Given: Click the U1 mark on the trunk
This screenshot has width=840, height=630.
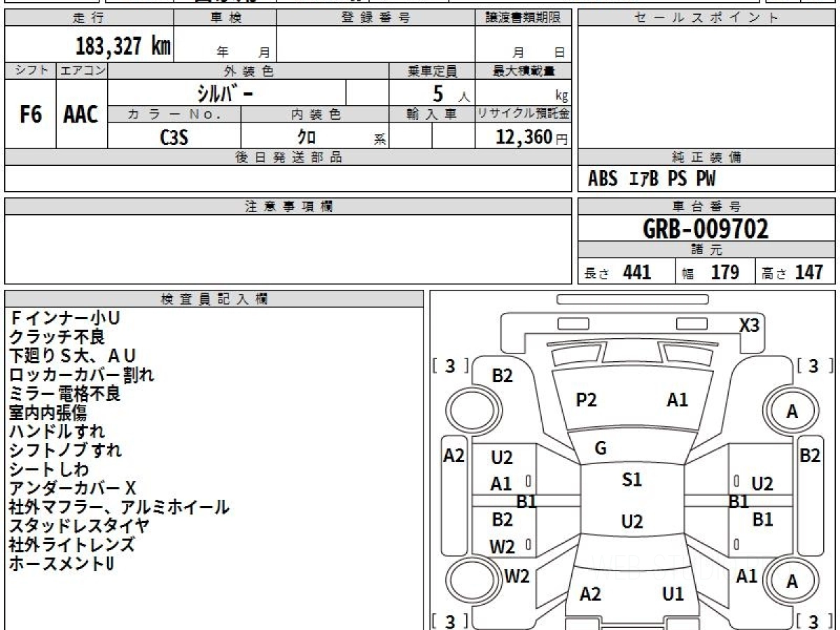Looking at the screenshot, I should point(673,594).
